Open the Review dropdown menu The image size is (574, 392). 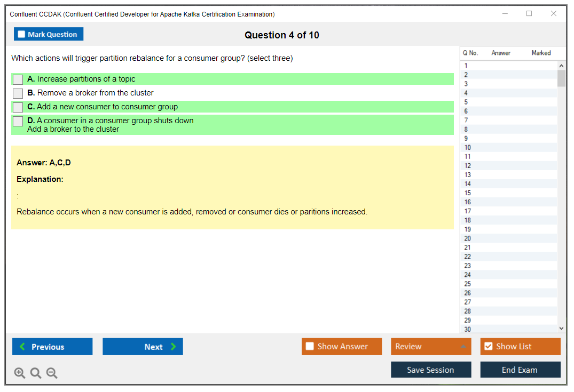(x=462, y=347)
